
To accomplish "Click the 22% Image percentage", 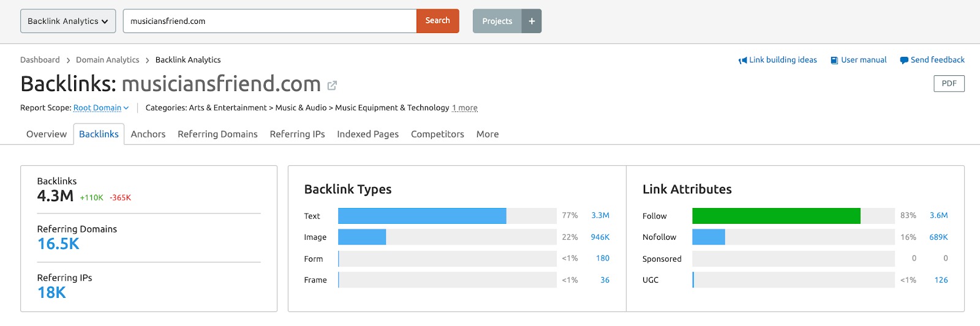I will coord(570,237).
